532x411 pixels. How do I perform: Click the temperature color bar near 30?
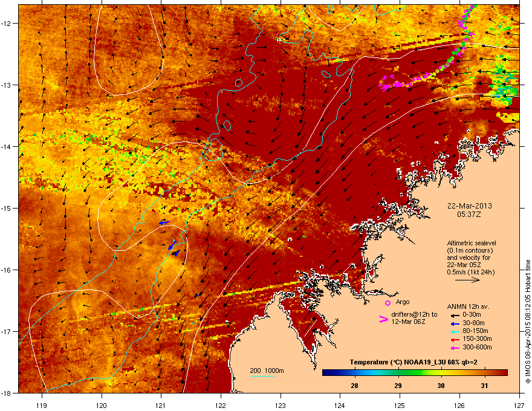(x=441, y=373)
